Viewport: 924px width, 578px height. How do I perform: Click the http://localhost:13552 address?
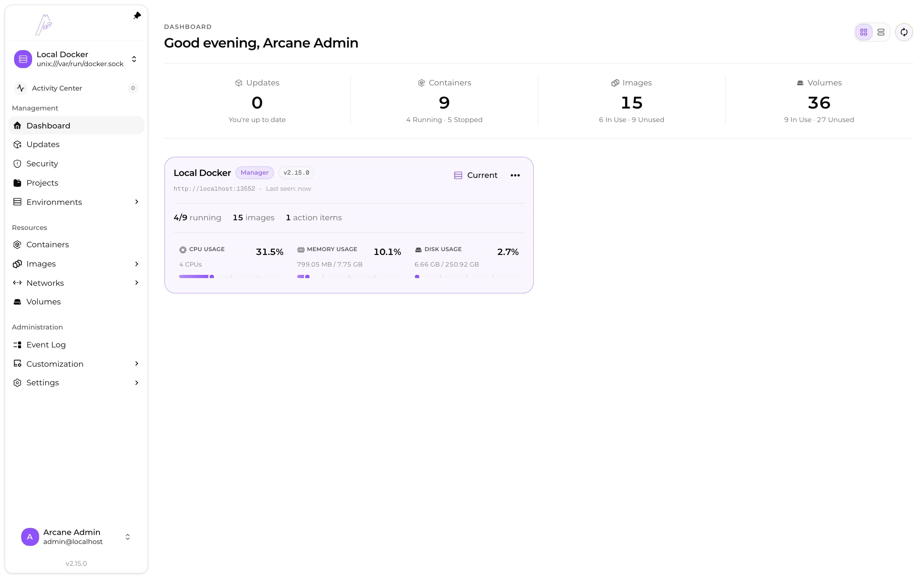214,189
